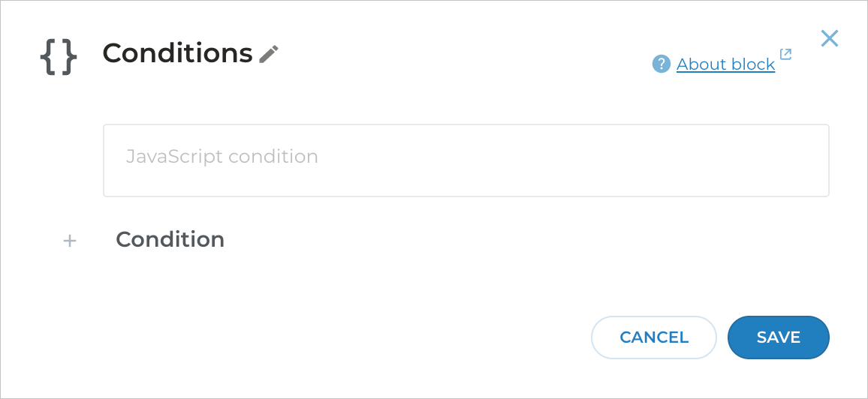Image resolution: width=868 pixels, height=399 pixels.
Task: Save the Conditions block settings
Action: (778, 337)
